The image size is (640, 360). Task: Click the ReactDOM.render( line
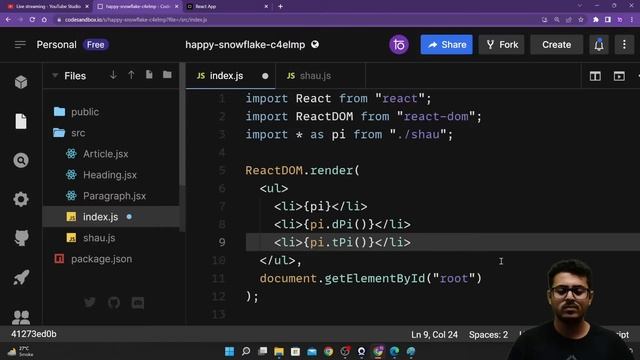coord(302,170)
